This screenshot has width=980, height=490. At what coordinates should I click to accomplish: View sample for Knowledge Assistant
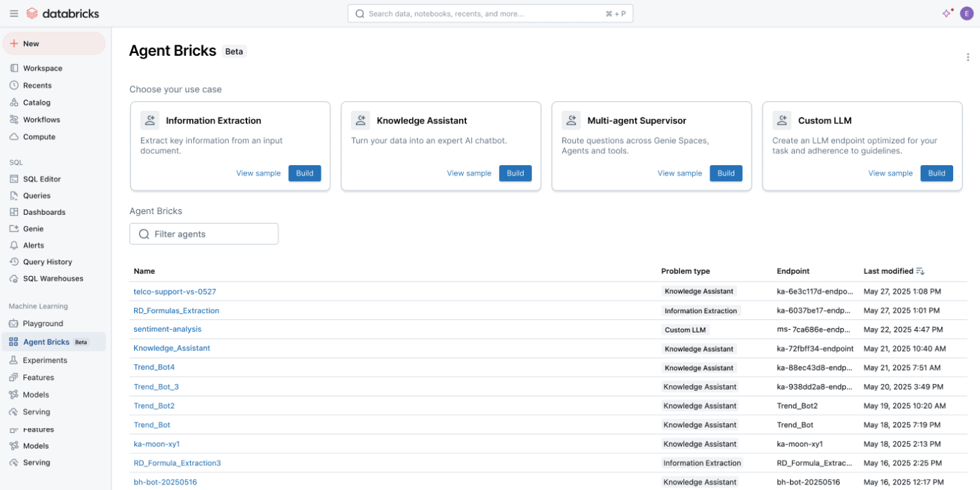(x=469, y=173)
